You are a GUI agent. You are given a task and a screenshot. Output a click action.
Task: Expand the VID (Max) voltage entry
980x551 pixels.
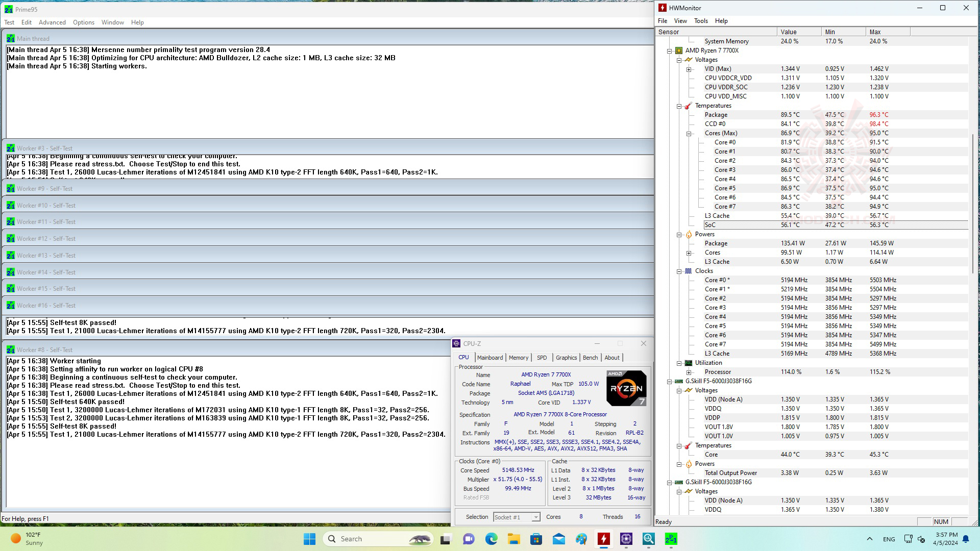[689, 69]
